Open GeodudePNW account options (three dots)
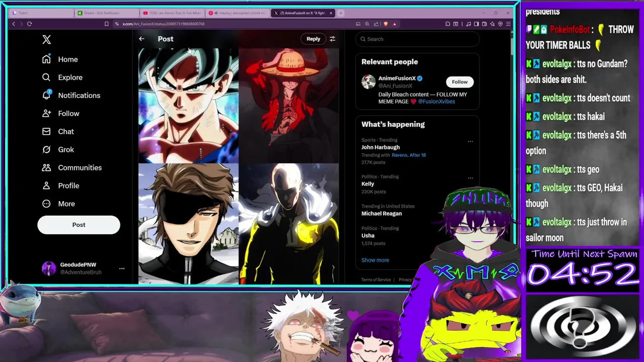The image size is (644, 362). 122,268
